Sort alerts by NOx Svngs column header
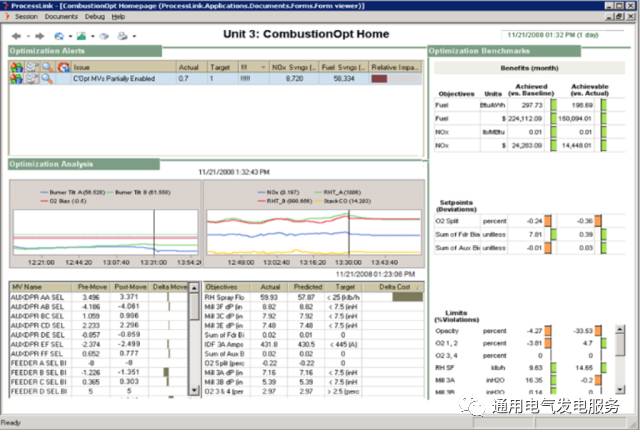 click(x=294, y=67)
